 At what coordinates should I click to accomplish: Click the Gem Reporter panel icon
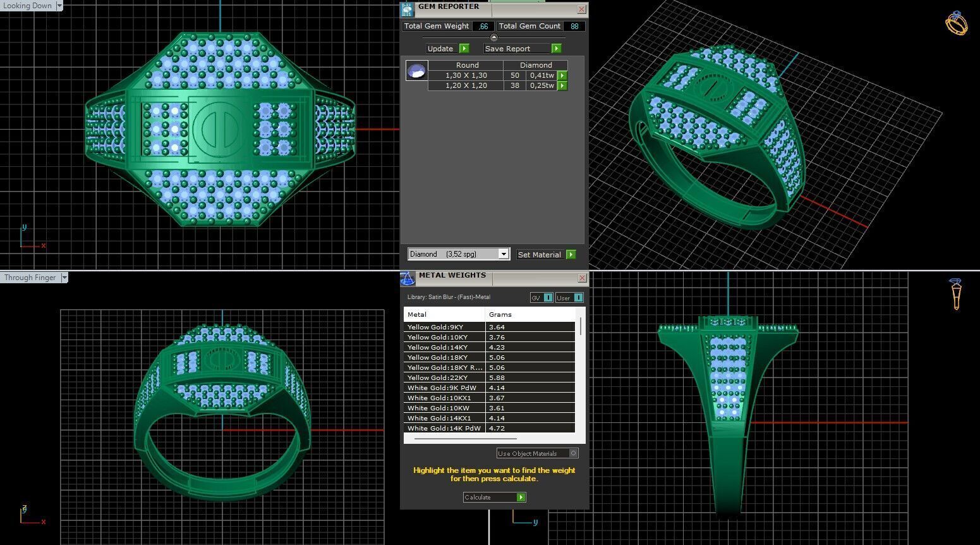pos(408,9)
